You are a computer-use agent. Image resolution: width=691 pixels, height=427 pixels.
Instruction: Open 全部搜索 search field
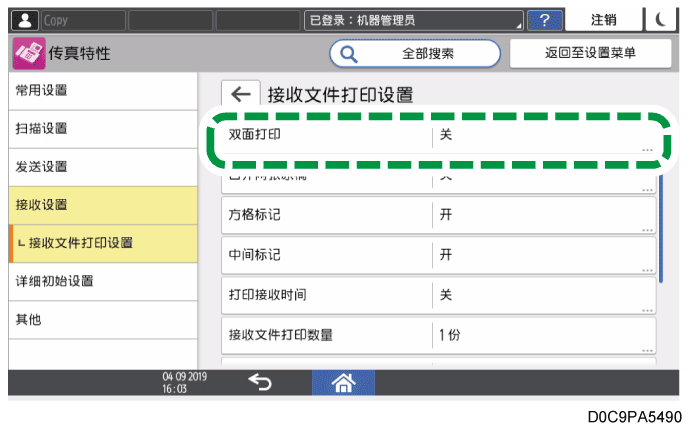click(x=415, y=54)
